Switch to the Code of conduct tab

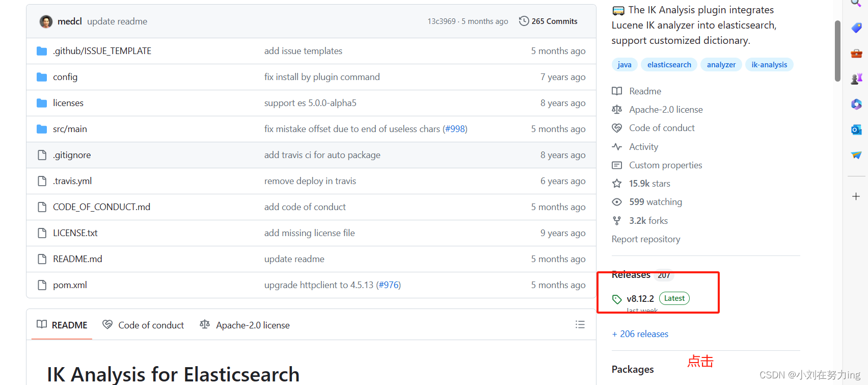(143, 325)
